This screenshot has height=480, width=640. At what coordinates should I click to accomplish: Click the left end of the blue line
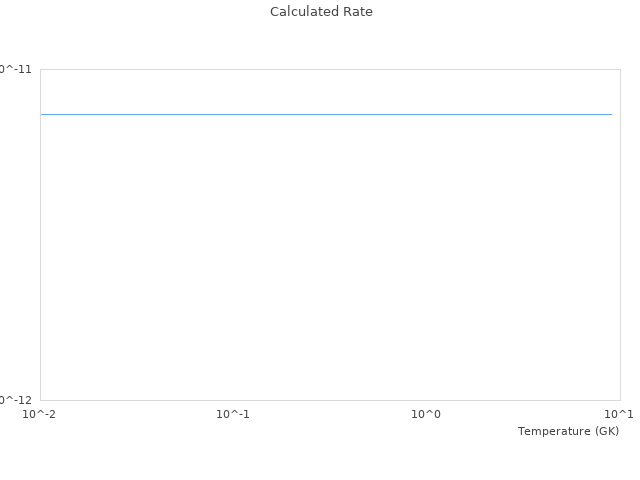[42, 114]
